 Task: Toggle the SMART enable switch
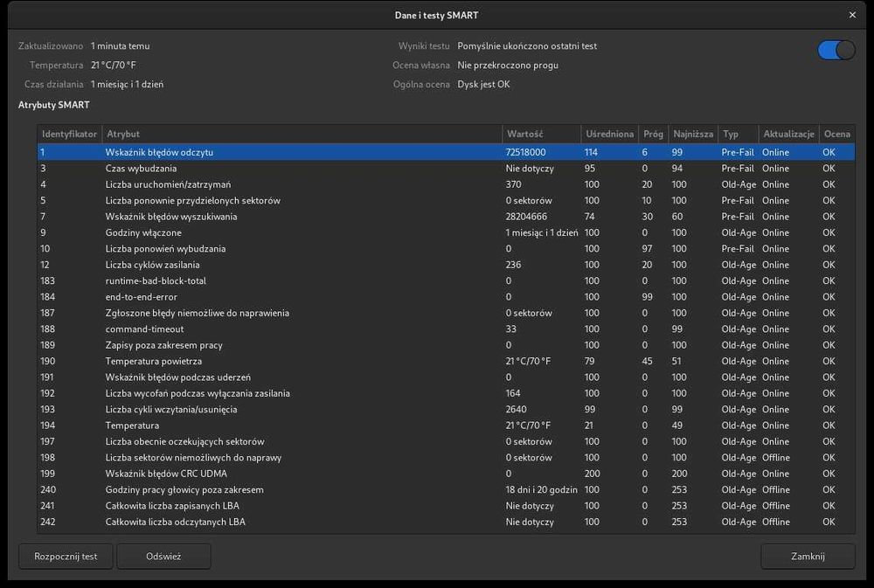[836, 50]
